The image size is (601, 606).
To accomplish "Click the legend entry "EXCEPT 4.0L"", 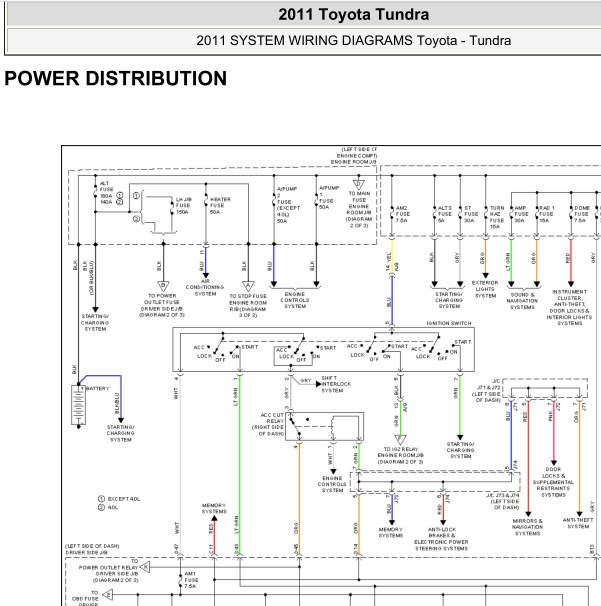I will coord(119,499).
